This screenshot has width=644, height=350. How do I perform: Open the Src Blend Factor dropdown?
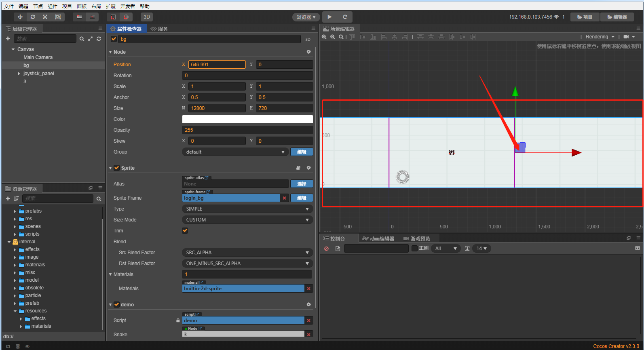247,253
